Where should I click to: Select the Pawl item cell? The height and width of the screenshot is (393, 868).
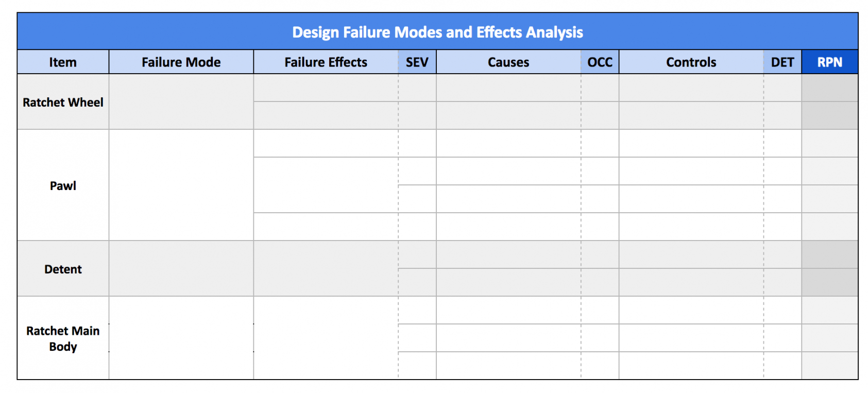pos(63,185)
